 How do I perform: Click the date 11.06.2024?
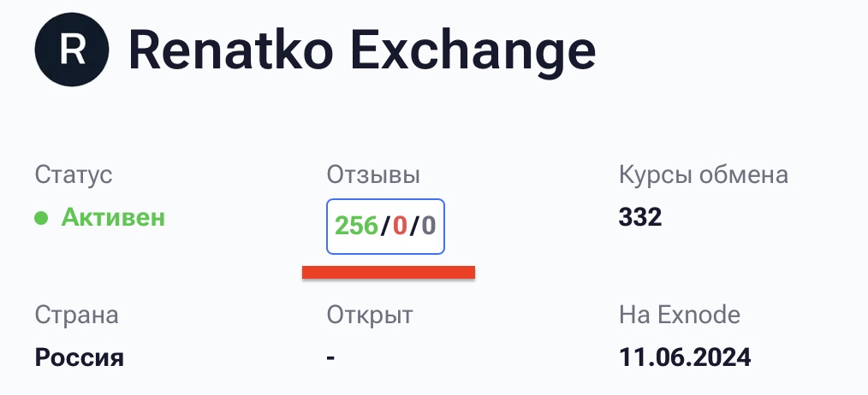click(685, 357)
